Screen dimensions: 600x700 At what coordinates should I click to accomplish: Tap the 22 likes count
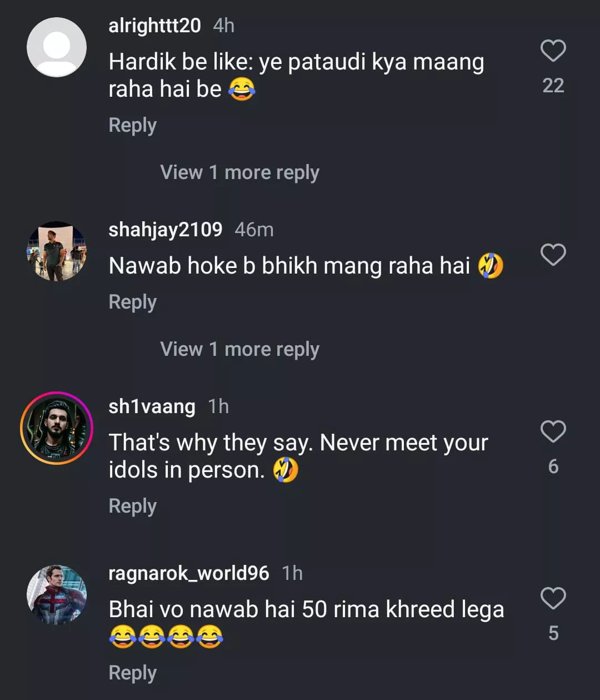(x=553, y=86)
